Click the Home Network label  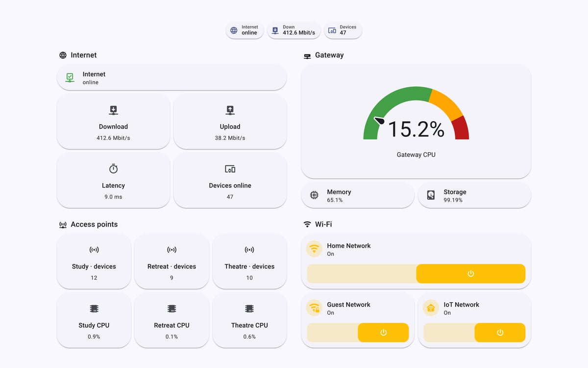[x=349, y=245]
